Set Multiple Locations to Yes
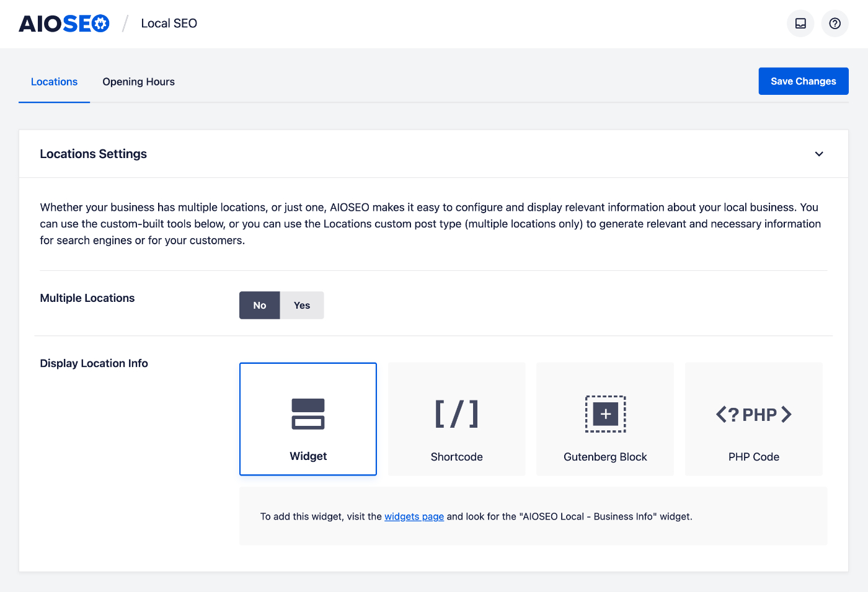The width and height of the screenshot is (868, 592). tap(302, 306)
